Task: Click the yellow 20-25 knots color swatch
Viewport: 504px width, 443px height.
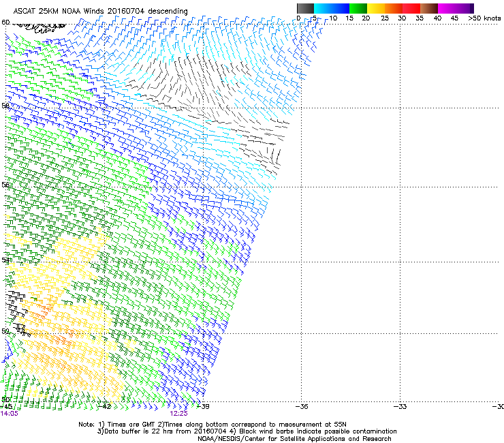Action: (x=376, y=8)
